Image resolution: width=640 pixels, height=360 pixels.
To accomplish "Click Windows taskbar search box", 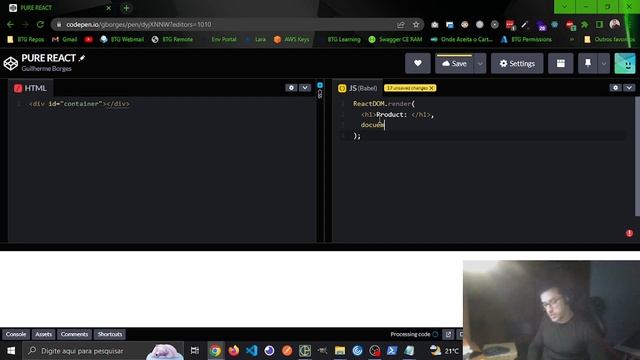I will click(103, 351).
